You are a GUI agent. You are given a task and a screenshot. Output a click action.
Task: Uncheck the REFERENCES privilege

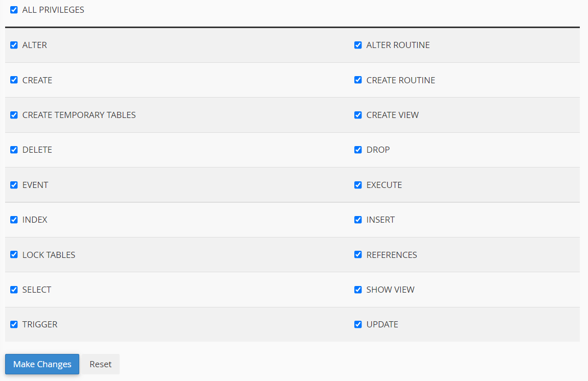(357, 254)
